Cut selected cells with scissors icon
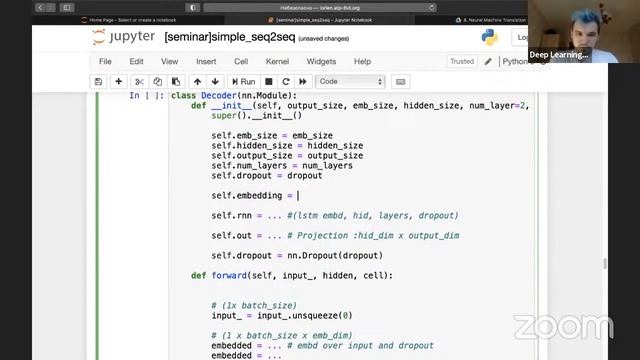This screenshot has height=360, width=640. pos(139,82)
